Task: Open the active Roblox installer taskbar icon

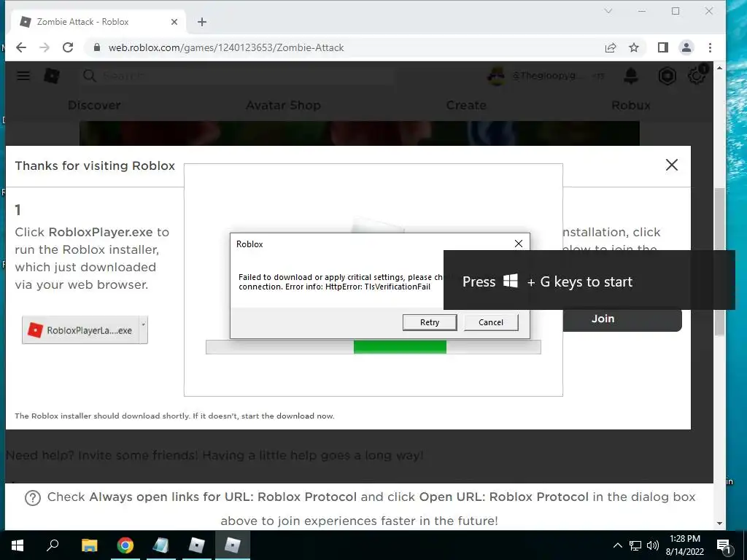Action: tap(233, 545)
